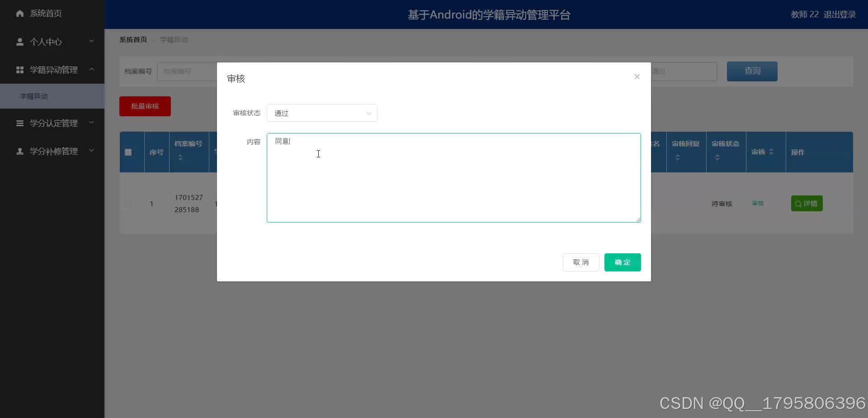Click the grid icon beside 学籍异动管理

point(20,70)
